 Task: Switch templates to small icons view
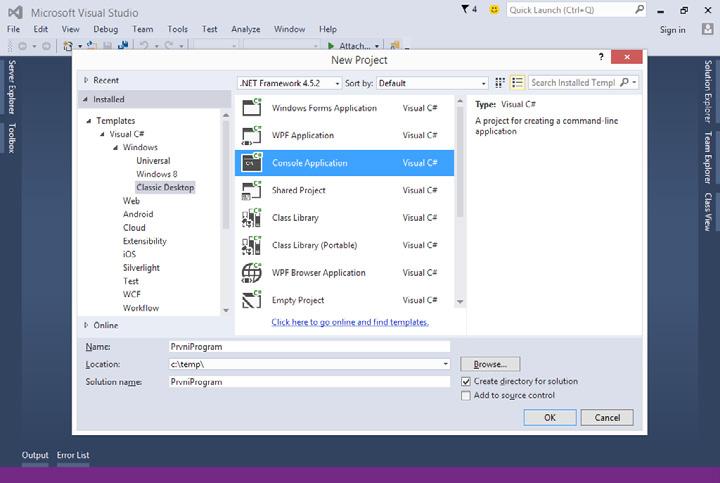[500, 83]
